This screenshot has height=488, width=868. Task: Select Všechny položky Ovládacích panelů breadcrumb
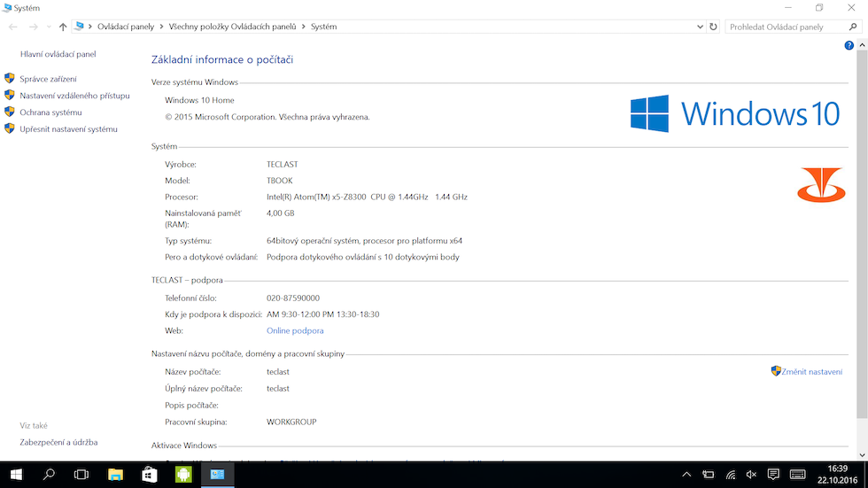click(x=232, y=27)
